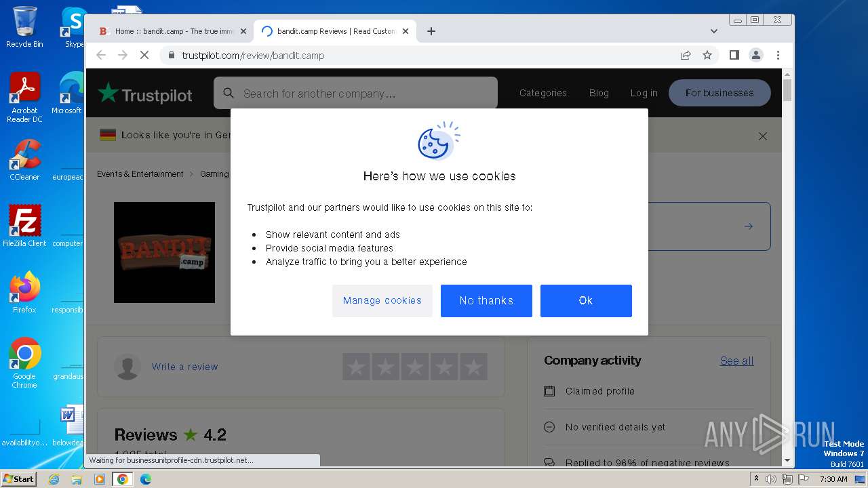
Task: Rate five stars in review box
Action: [473, 367]
